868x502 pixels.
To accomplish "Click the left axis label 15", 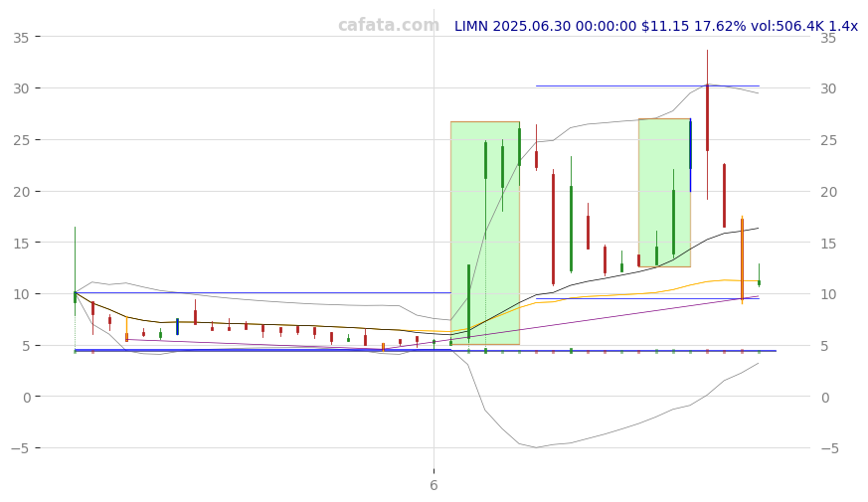I will point(21,243).
